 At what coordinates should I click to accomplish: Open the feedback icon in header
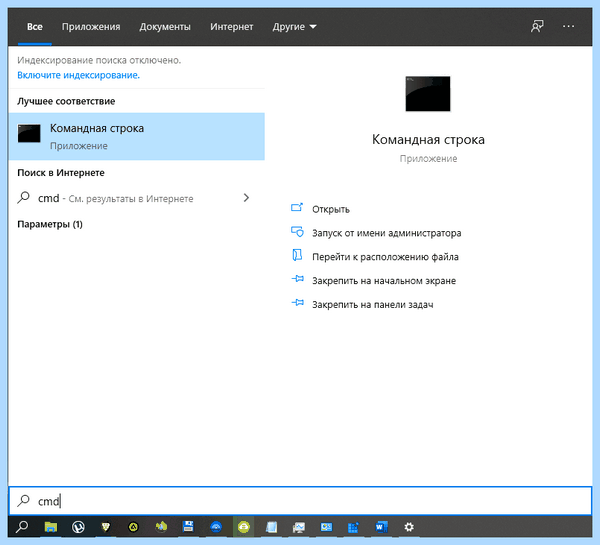point(537,26)
